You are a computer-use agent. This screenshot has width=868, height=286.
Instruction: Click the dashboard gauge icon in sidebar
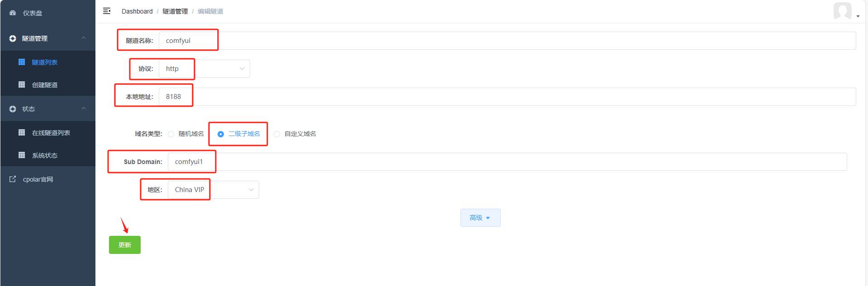pyautogui.click(x=13, y=13)
